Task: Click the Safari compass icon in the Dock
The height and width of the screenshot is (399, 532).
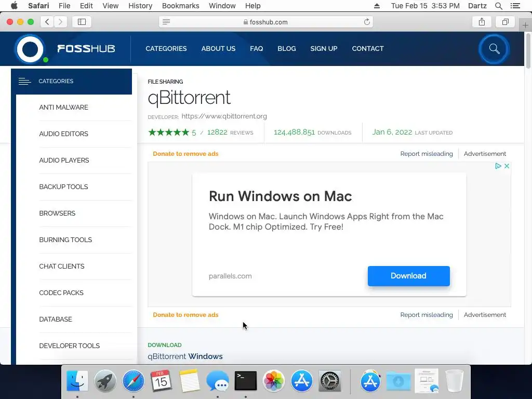Action: 134,381
